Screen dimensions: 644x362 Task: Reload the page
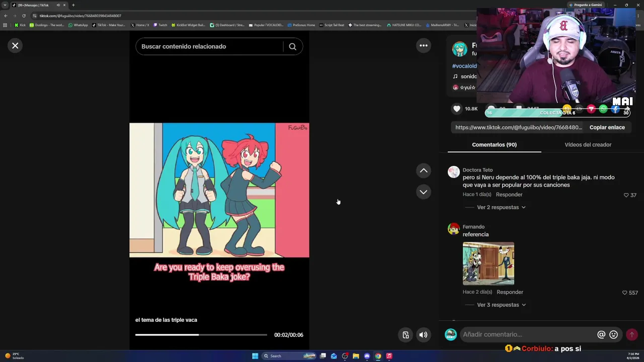pyautogui.click(x=24, y=16)
